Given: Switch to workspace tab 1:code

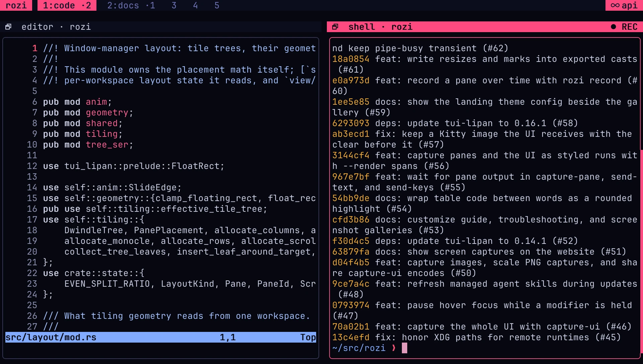Looking at the screenshot, I should click(67, 5).
